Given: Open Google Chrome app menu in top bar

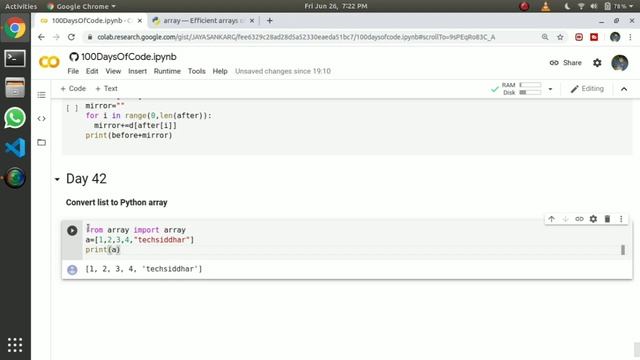Looking at the screenshot, I should tap(81, 6).
